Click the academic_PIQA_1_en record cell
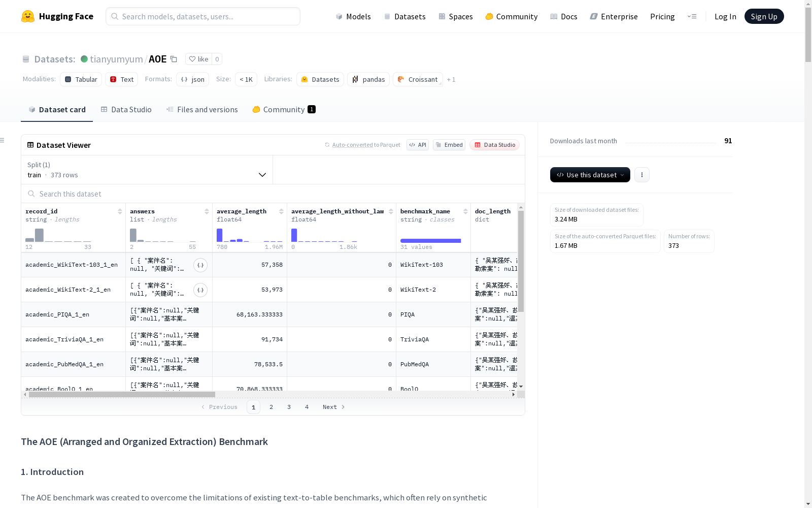The height and width of the screenshot is (508, 812). point(73,314)
